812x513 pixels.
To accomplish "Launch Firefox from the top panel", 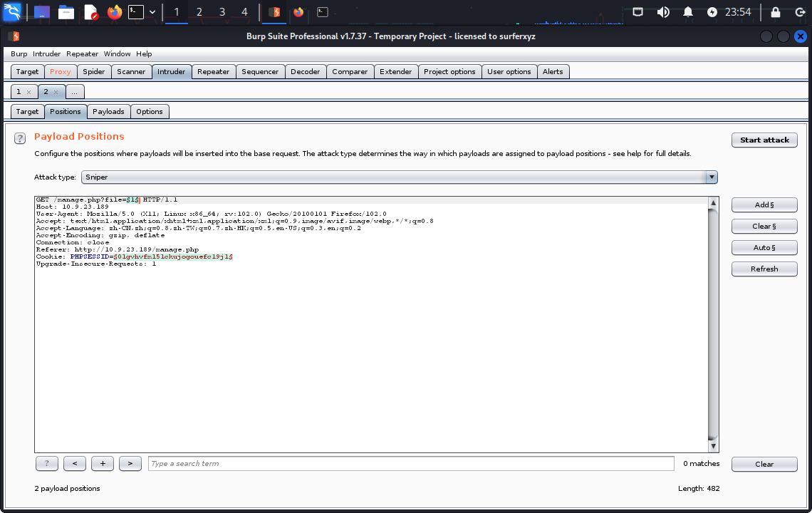I will tap(115, 12).
